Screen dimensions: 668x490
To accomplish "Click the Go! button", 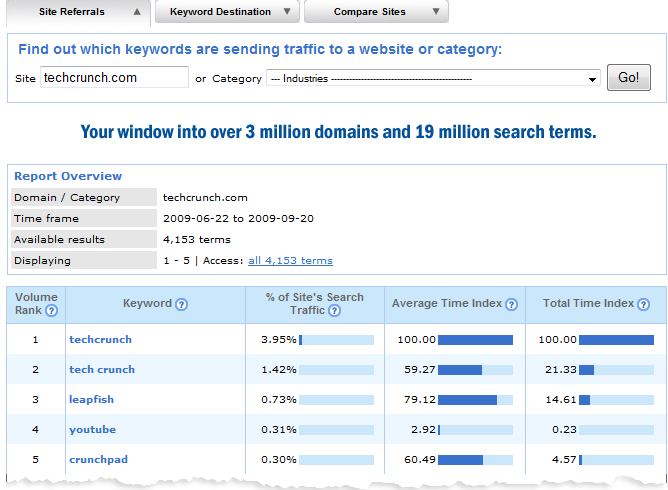I will pos(628,78).
